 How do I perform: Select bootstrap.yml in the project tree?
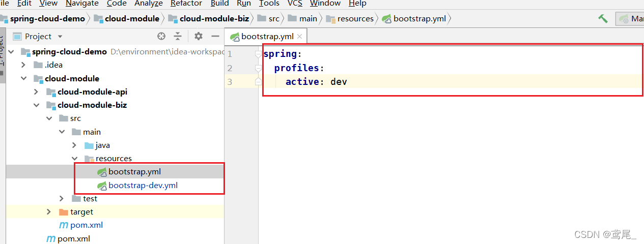[x=134, y=172]
